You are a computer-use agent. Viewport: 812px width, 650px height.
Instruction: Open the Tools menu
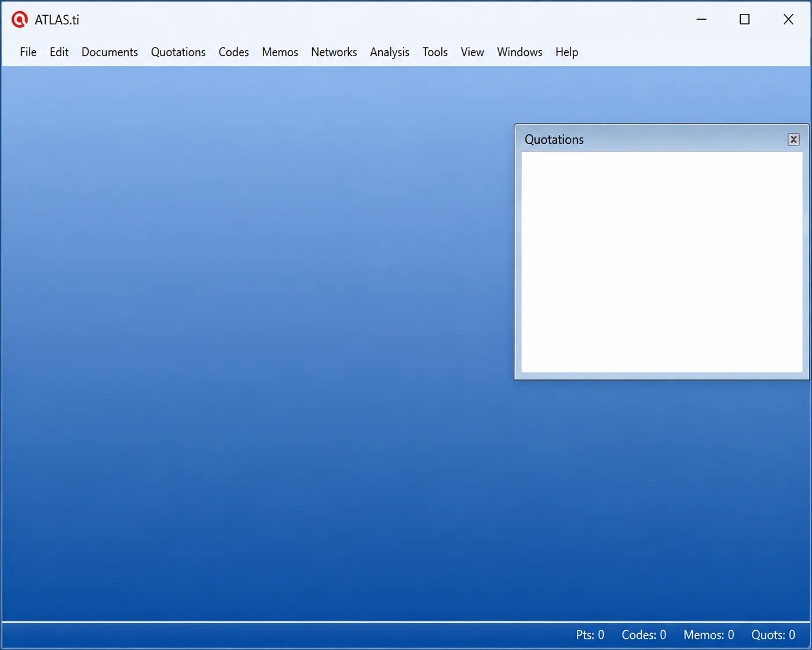435,52
